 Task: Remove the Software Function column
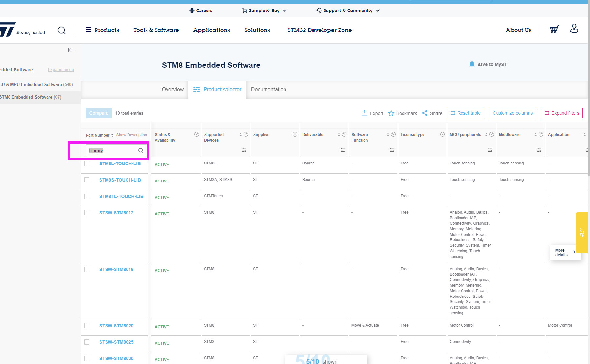coord(393,134)
